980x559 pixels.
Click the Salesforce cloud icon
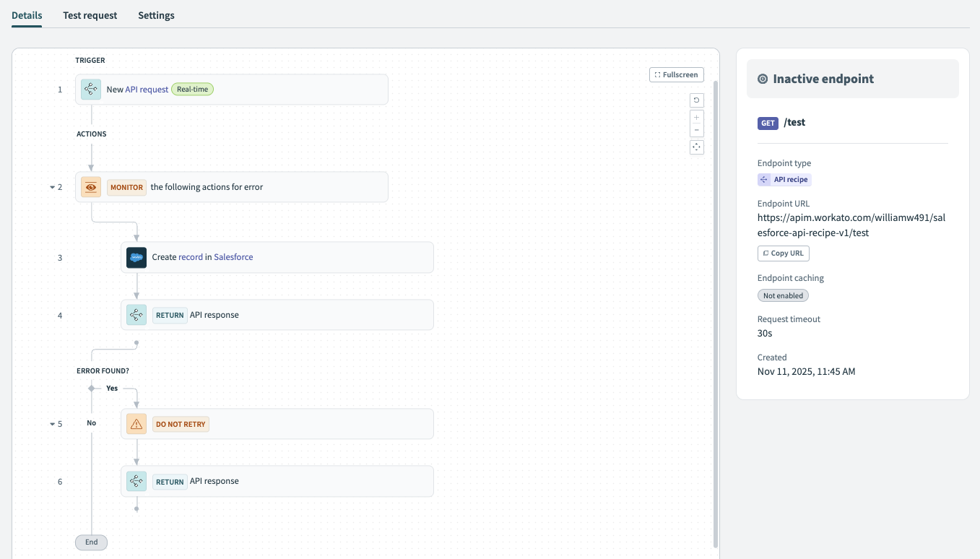(136, 257)
